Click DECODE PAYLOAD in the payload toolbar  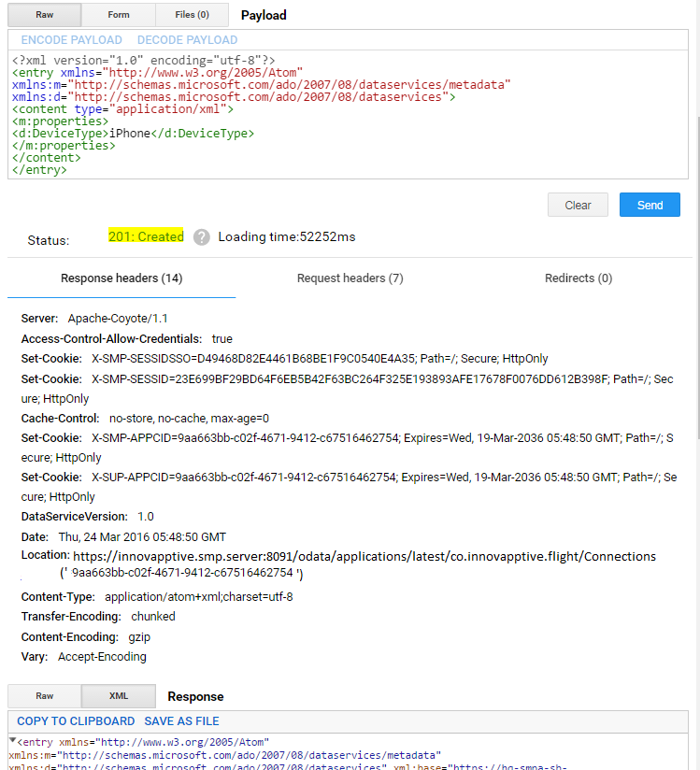(187, 39)
